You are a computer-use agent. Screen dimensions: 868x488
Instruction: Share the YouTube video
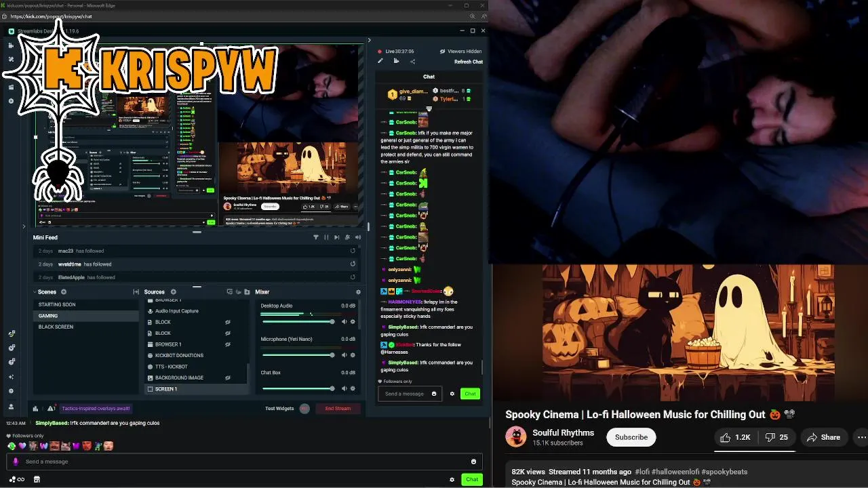(823, 437)
